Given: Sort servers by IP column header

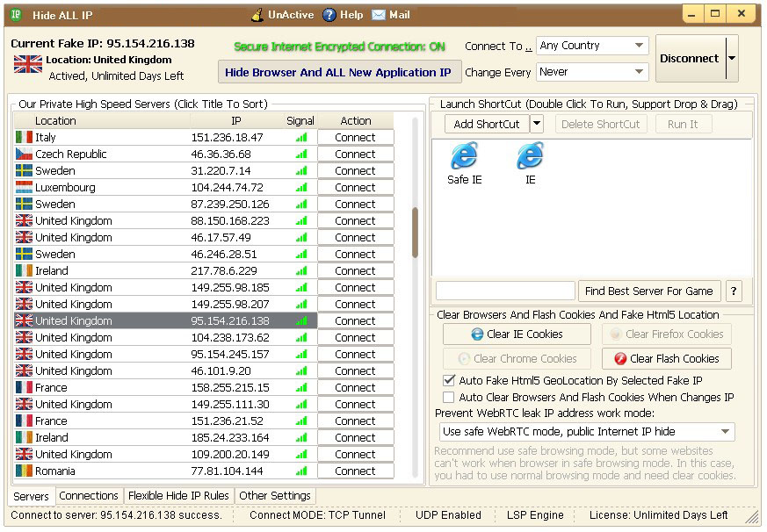Looking at the screenshot, I should coord(235,121).
